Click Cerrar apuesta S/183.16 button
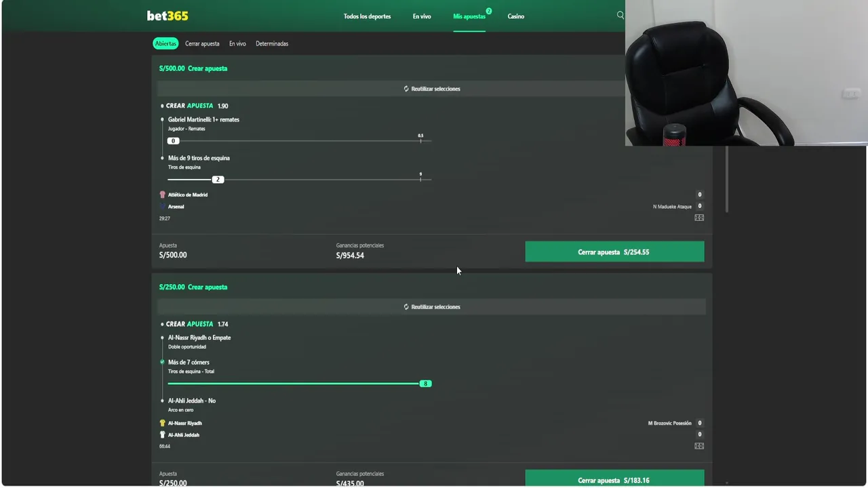Viewport: 868px width, 488px height. click(614, 478)
